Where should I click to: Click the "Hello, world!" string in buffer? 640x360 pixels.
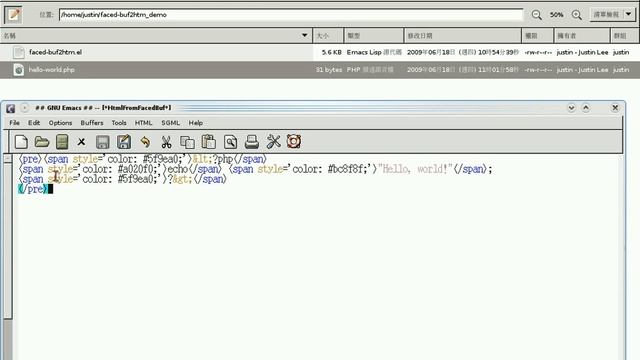coord(416,169)
